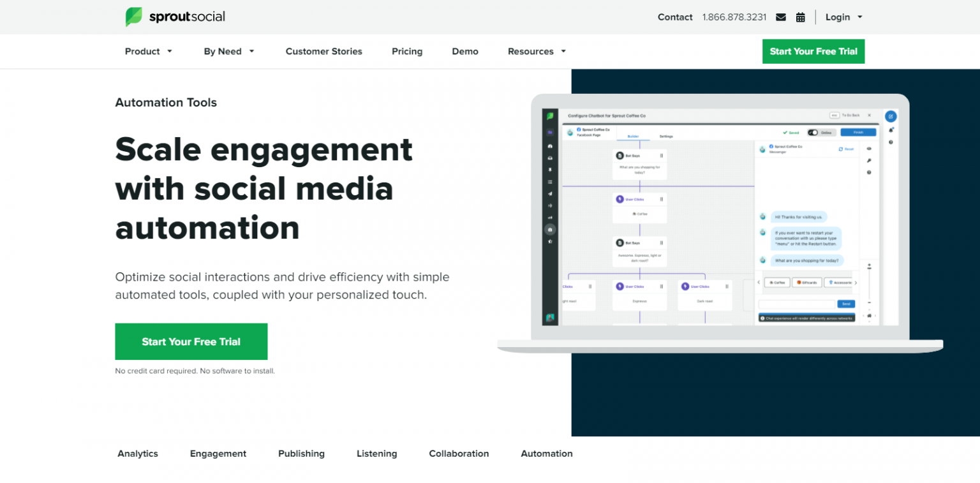The image size is (980, 483).
Task: Select the bot automation icon in the sidebar
Action: tap(550, 228)
